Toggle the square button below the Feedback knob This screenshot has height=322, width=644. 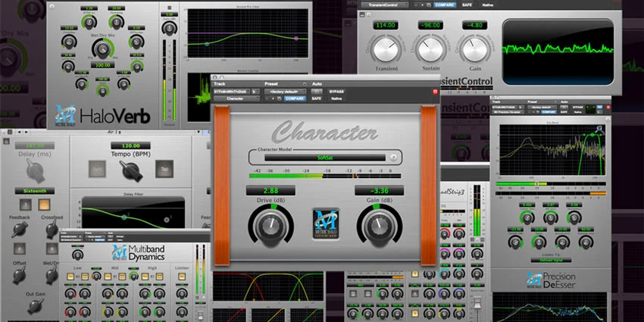[19, 248]
